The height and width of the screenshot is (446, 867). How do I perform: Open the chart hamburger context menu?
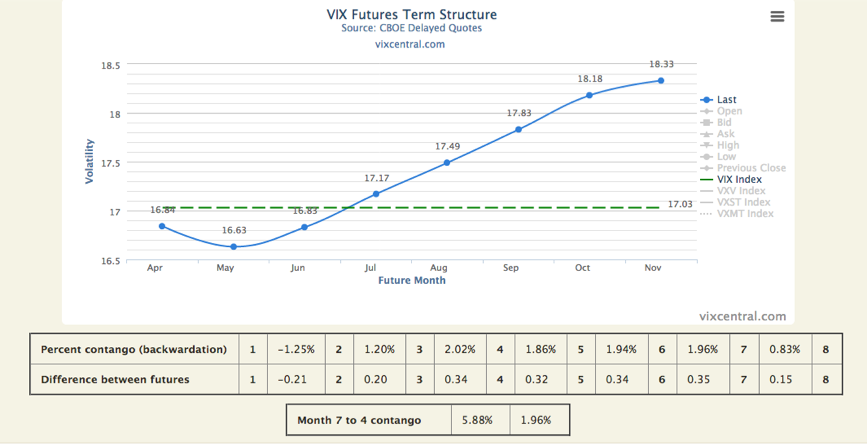click(x=777, y=17)
